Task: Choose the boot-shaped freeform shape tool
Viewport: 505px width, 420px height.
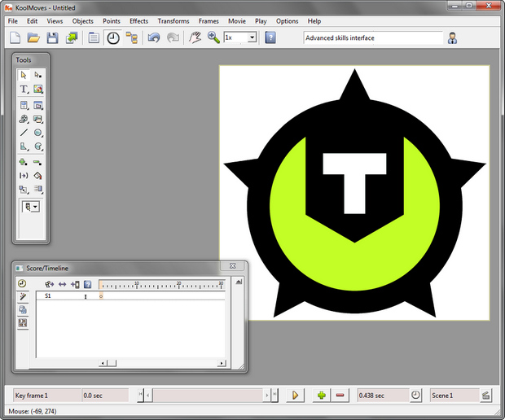Action: 24,147
